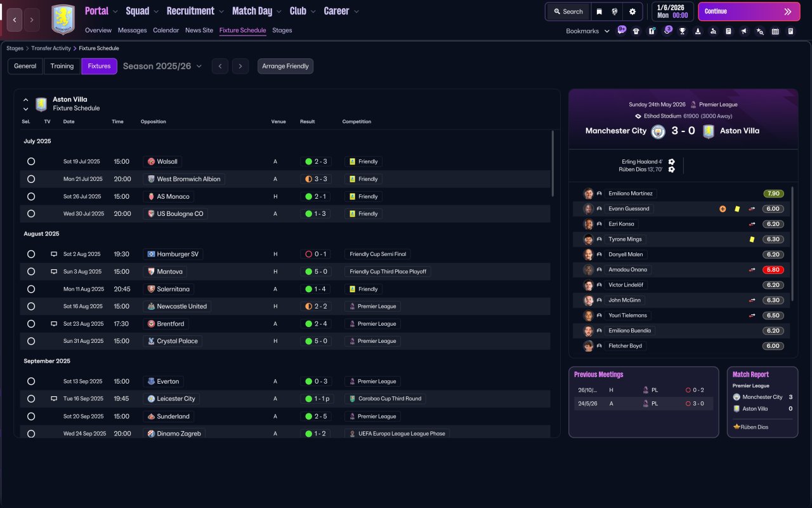Switch to the Messages tab
This screenshot has width=812, height=508.
132,30
